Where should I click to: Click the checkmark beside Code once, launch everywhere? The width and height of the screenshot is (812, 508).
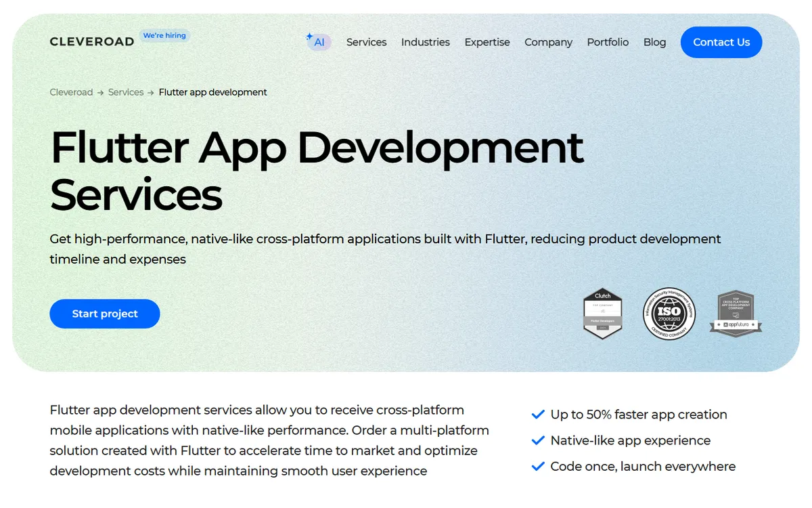538,466
